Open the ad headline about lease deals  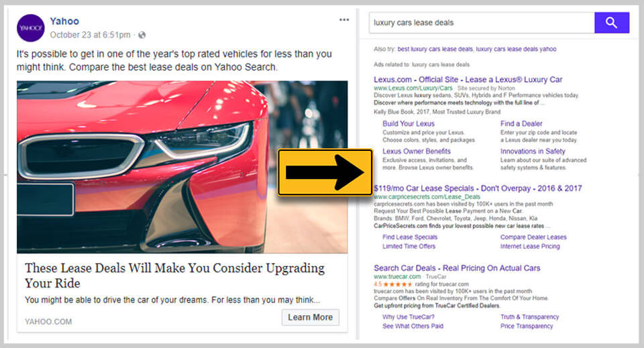point(174,275)
